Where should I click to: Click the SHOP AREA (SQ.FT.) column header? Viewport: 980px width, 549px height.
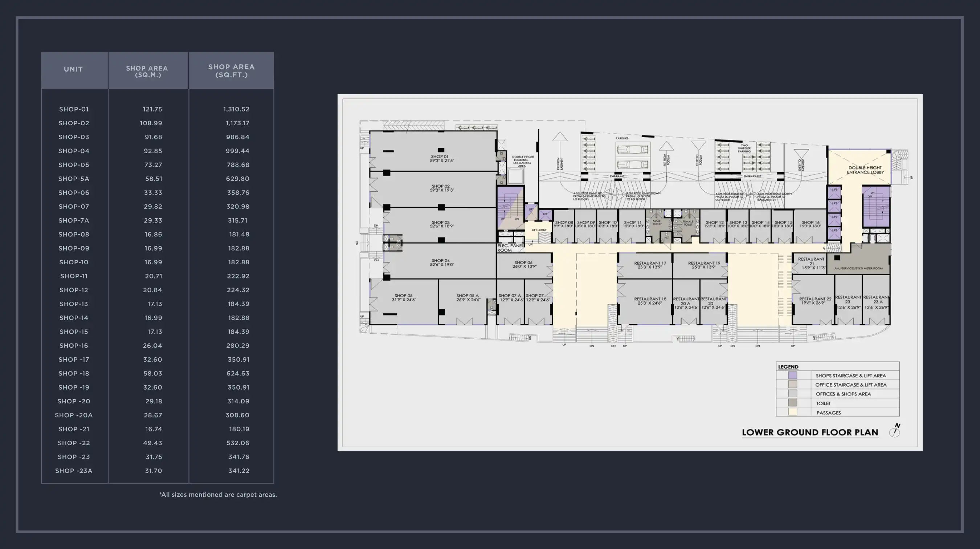(231, 71)
